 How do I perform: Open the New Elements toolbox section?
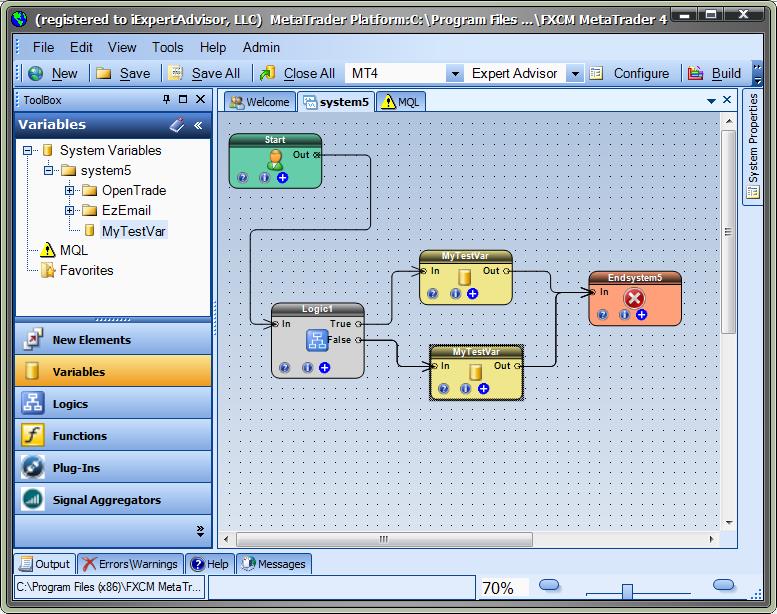113,339
